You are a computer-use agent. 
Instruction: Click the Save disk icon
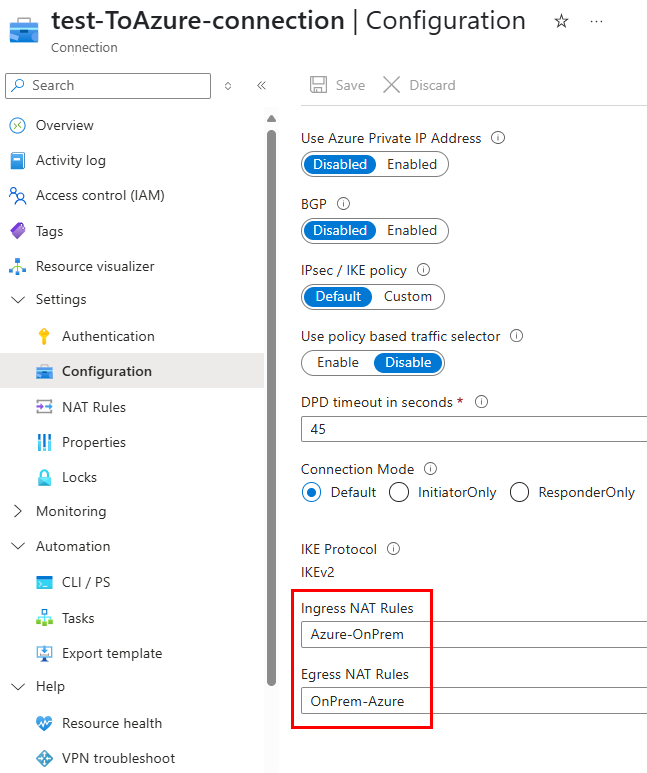click(x=318, y=85)
